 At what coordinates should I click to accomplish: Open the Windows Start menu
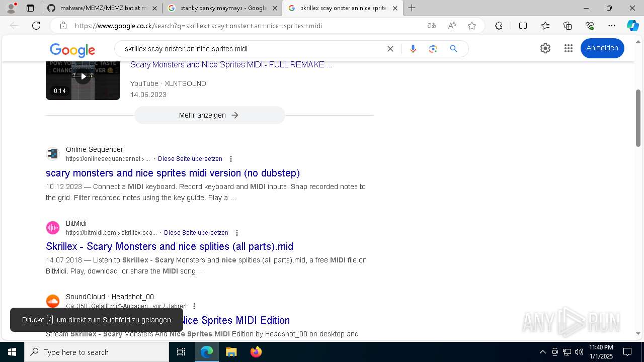12,352
